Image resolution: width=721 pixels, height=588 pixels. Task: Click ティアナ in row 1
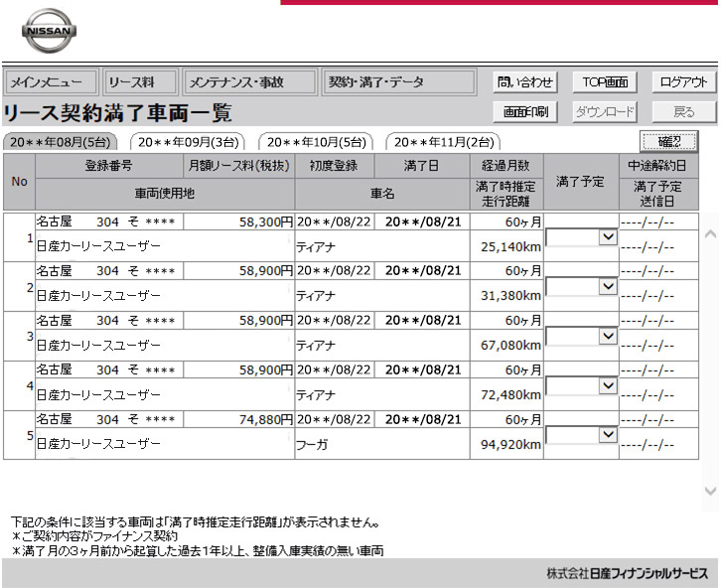point(316,247)
